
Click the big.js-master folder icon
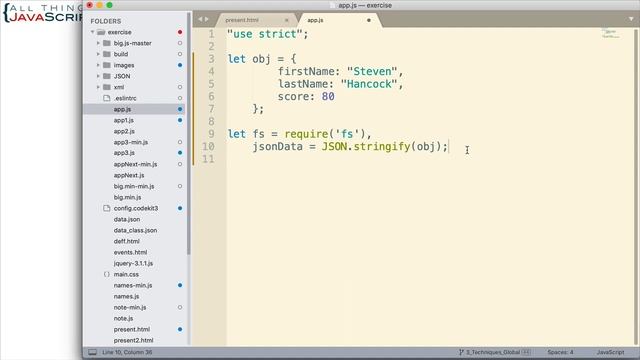coord(107,43)
